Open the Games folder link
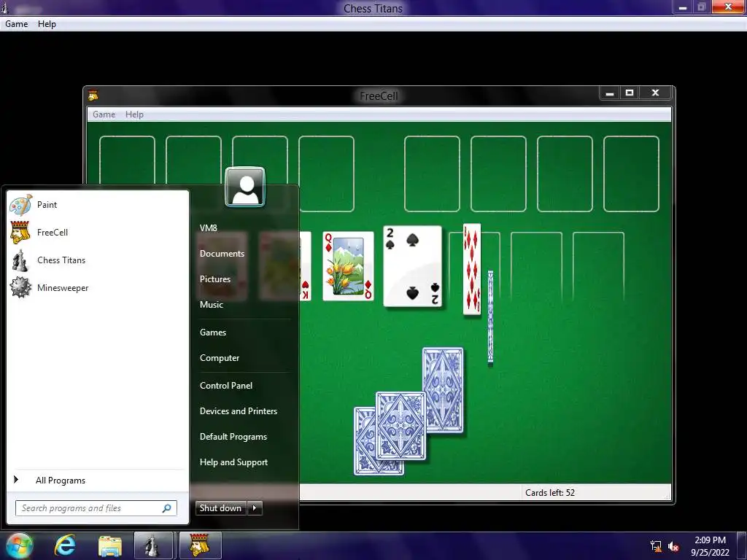The width and height of the screenshot is (747, 560). [x=213, y=332]
